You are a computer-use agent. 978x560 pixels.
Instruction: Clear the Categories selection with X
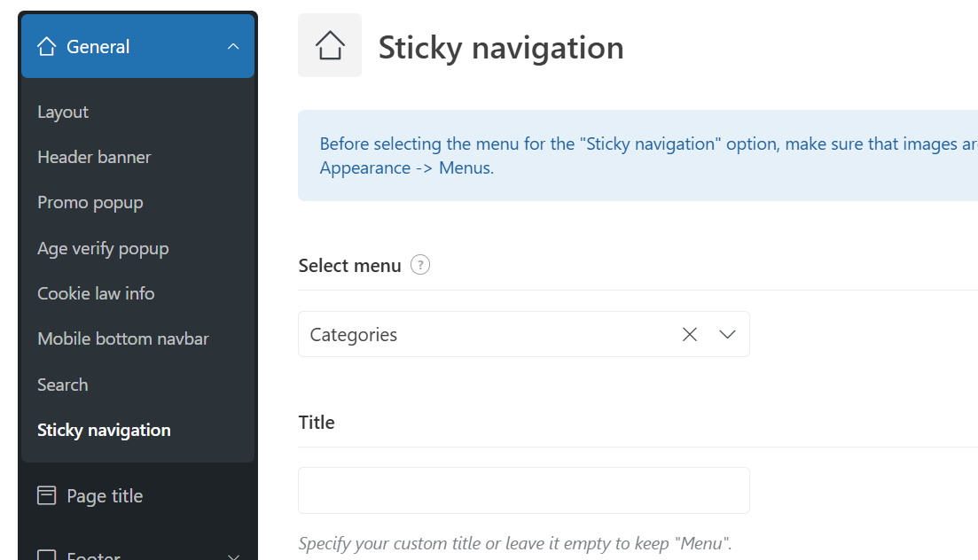(690, 334)
